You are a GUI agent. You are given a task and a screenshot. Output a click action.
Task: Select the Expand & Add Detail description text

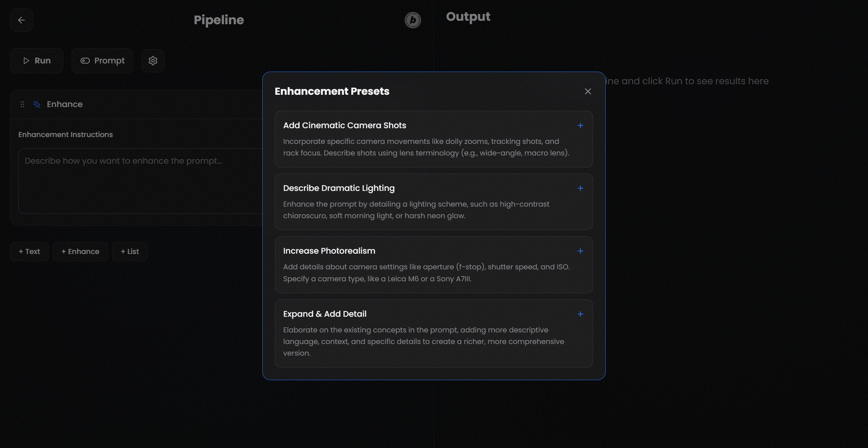coord(423,341)
